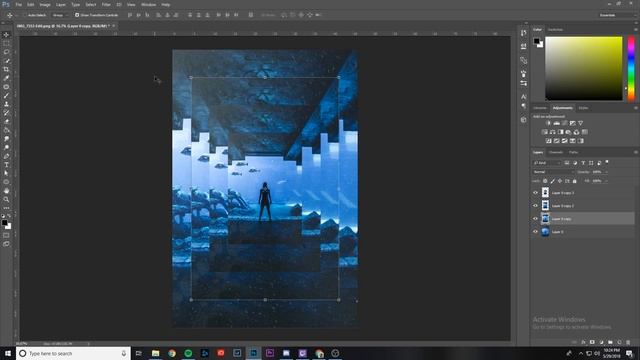Toggle Quick Mask mode icon
This screenshot has height=360, width=640.
click(x=6, y=236)
